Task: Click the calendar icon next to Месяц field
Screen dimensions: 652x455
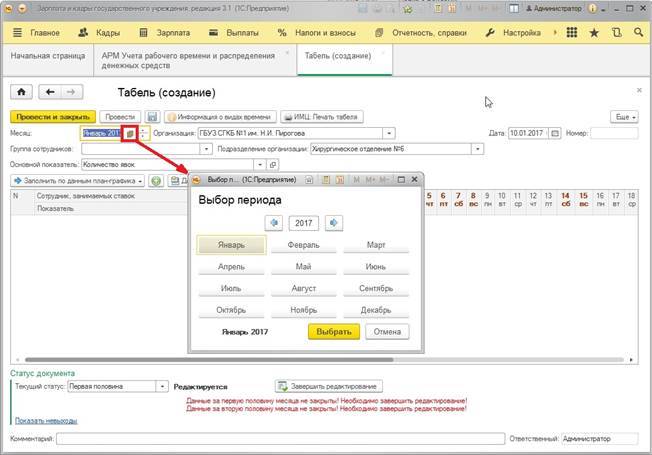Action: pos(129,133)
